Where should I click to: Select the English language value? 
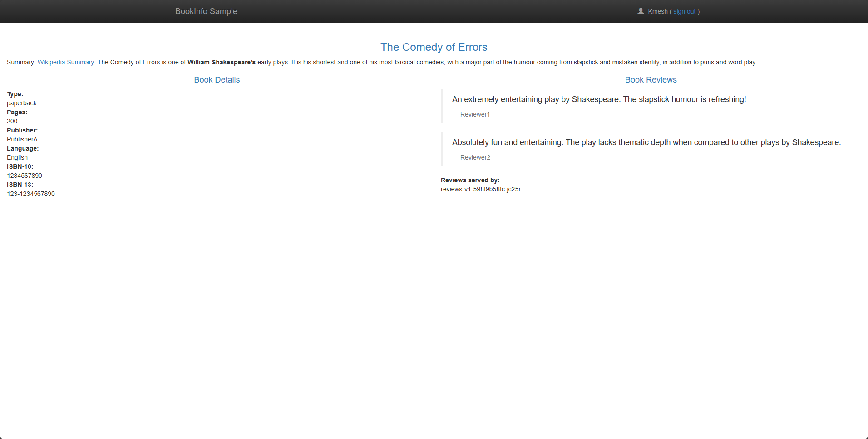click(x=17, y=157)
